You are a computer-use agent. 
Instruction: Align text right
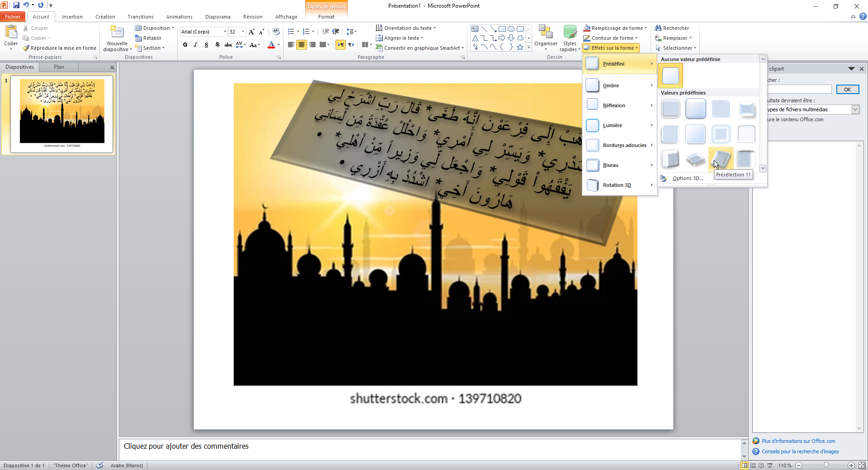point(312,45)
